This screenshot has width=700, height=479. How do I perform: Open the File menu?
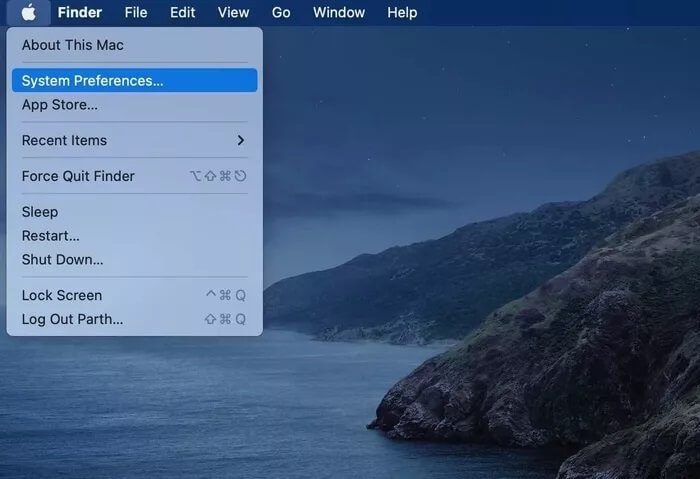(136, 13)
